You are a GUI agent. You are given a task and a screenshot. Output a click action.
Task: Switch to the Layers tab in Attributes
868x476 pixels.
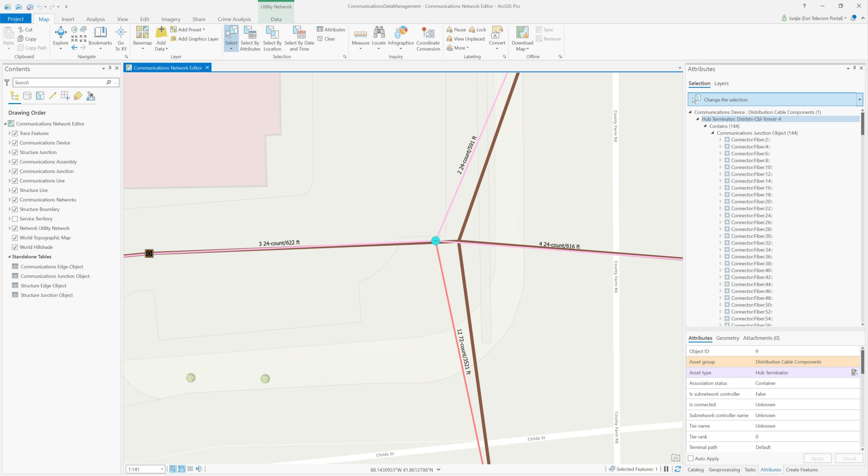tap(721, 83)
